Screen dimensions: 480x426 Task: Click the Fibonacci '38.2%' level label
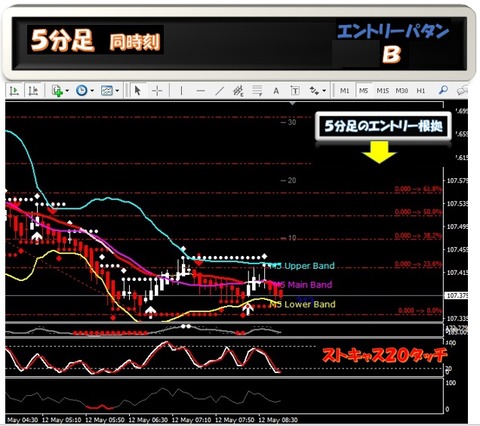pyautogui.click(x=418, y=236)
